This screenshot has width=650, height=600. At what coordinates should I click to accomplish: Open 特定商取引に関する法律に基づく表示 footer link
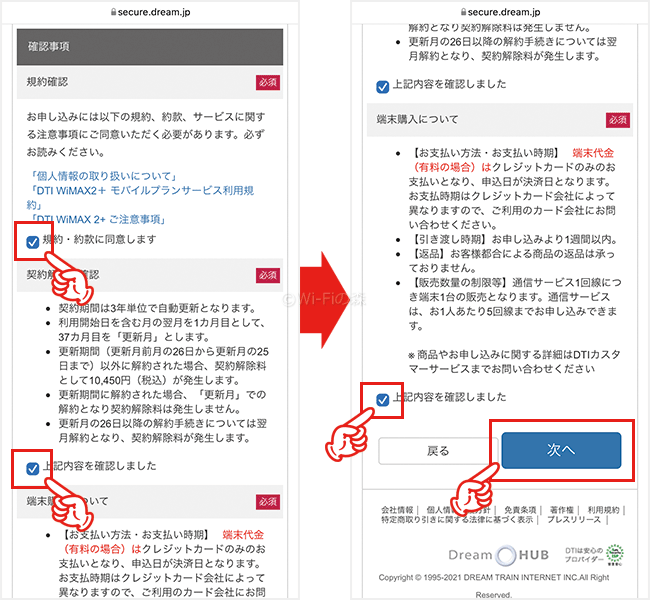pos(457,520)
